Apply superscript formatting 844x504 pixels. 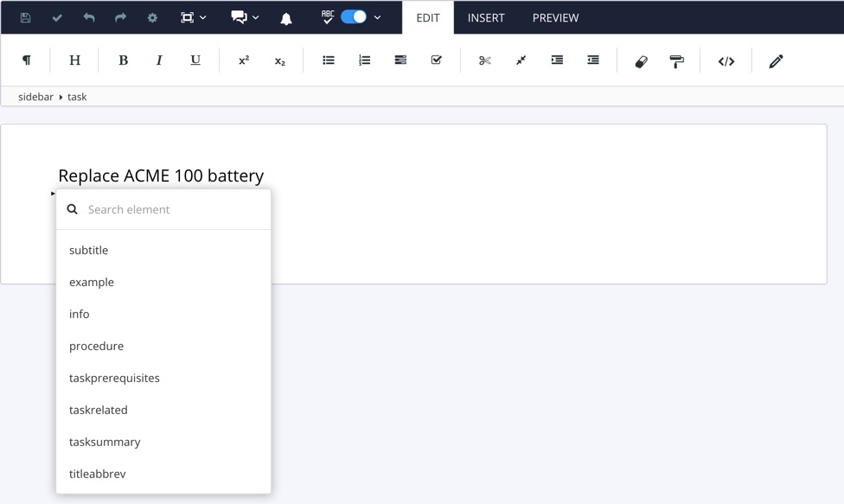click(244, 61)
